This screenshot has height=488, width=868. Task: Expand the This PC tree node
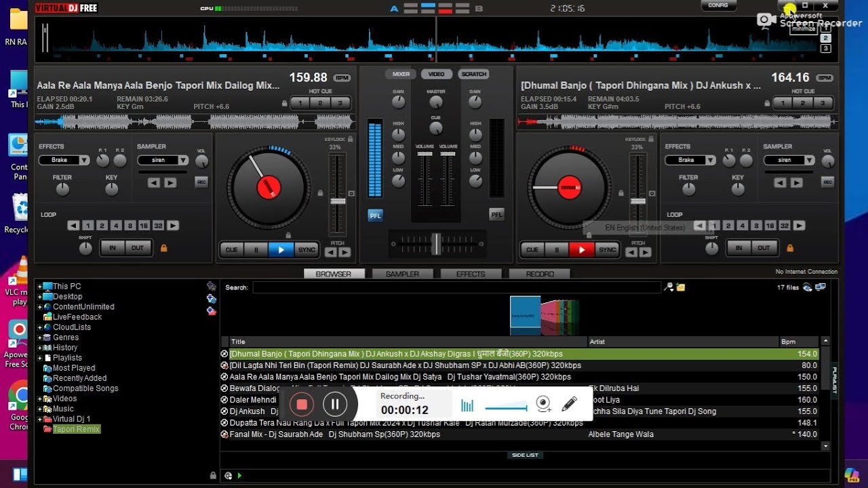point(40,287)
